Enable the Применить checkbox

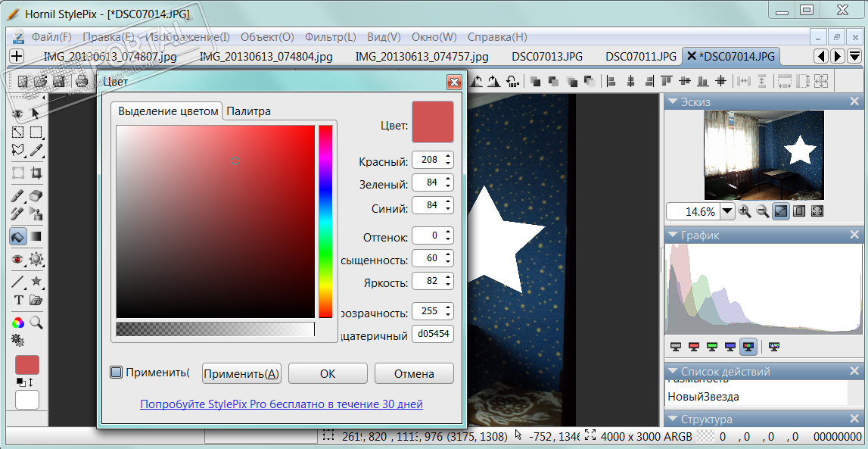(116, 373)
